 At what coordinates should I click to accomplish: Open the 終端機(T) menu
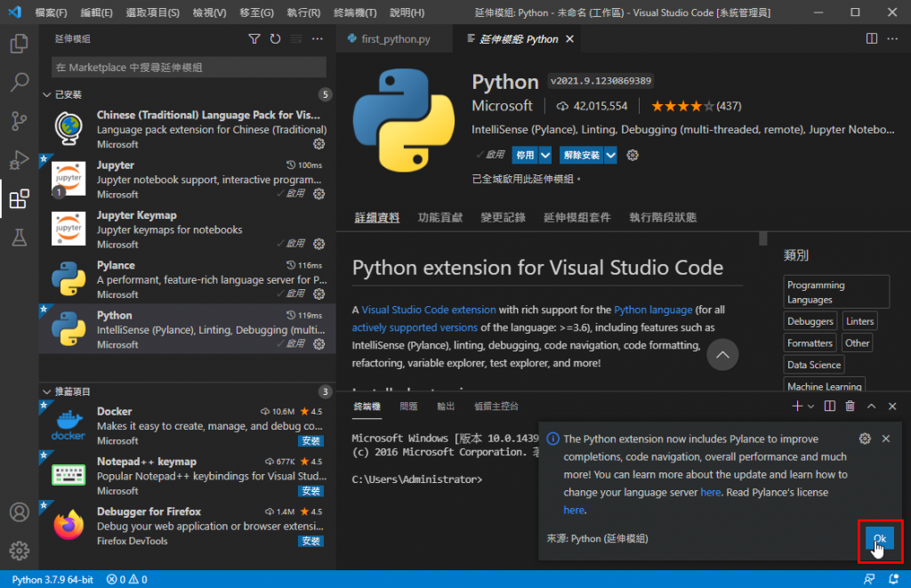pos(355,13)
